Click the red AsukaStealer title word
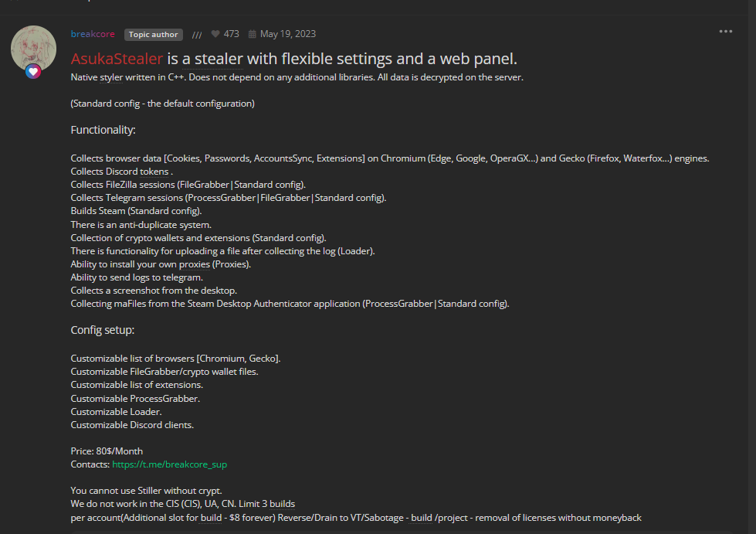Image resolution: width=756 pixels, height=534 pixels. [x=117, y=59]
